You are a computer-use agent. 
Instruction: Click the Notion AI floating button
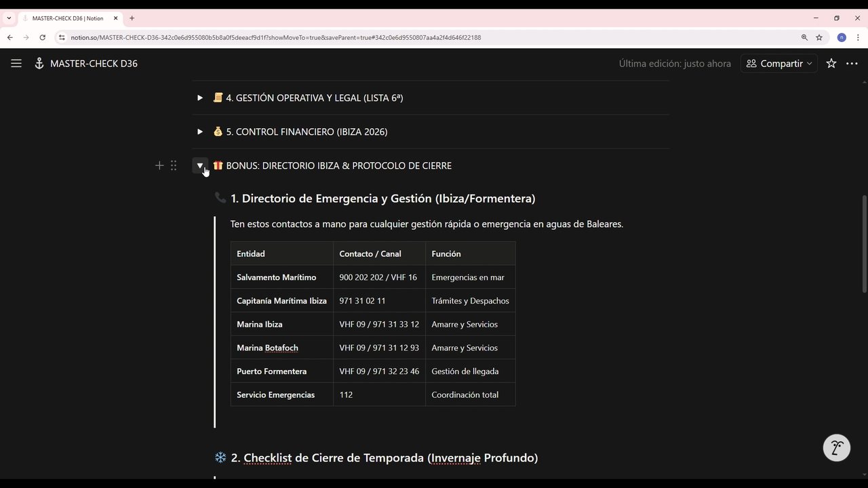coord(837,448)
